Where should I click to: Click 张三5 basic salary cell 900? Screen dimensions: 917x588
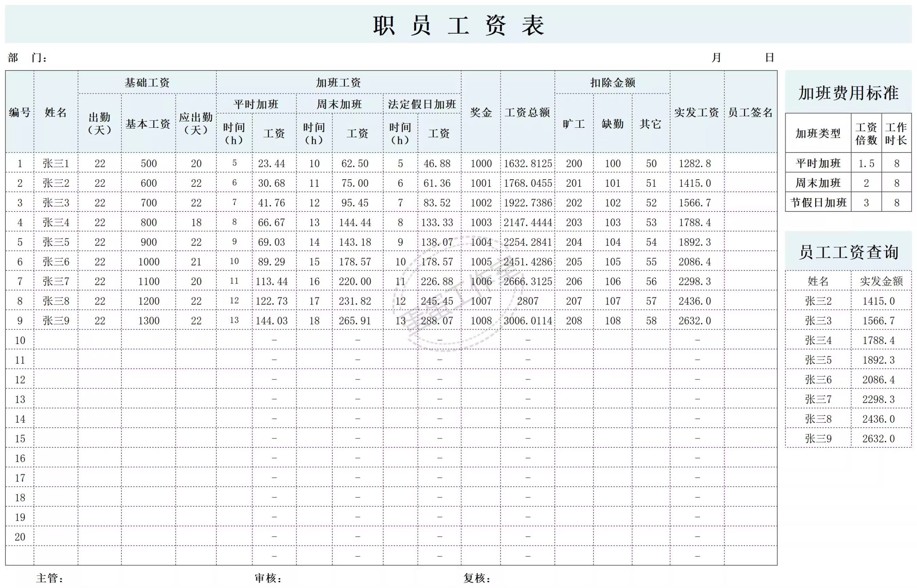pyautogui.click(x=149, y=242)
